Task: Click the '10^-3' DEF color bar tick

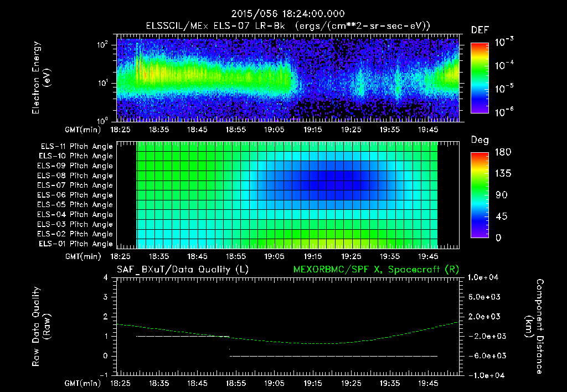Action: 504,42
